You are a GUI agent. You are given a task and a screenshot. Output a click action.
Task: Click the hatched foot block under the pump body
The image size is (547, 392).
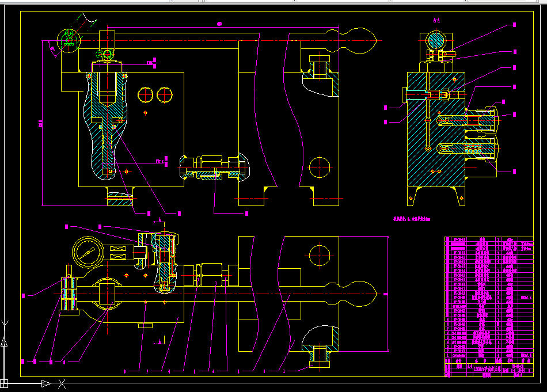tap(120, 199)
